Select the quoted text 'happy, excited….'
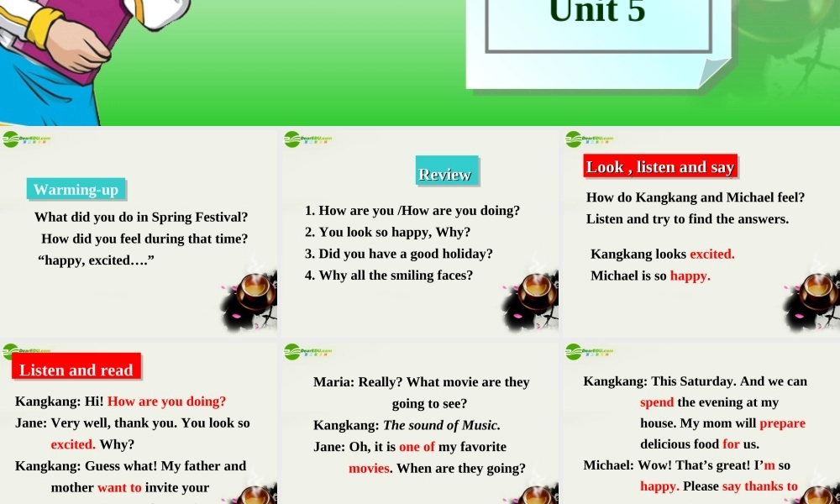 tap(96, 260)
